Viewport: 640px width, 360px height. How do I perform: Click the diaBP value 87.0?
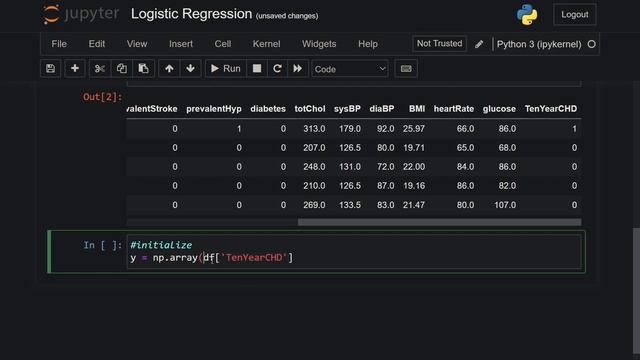(x=385, y=186)
